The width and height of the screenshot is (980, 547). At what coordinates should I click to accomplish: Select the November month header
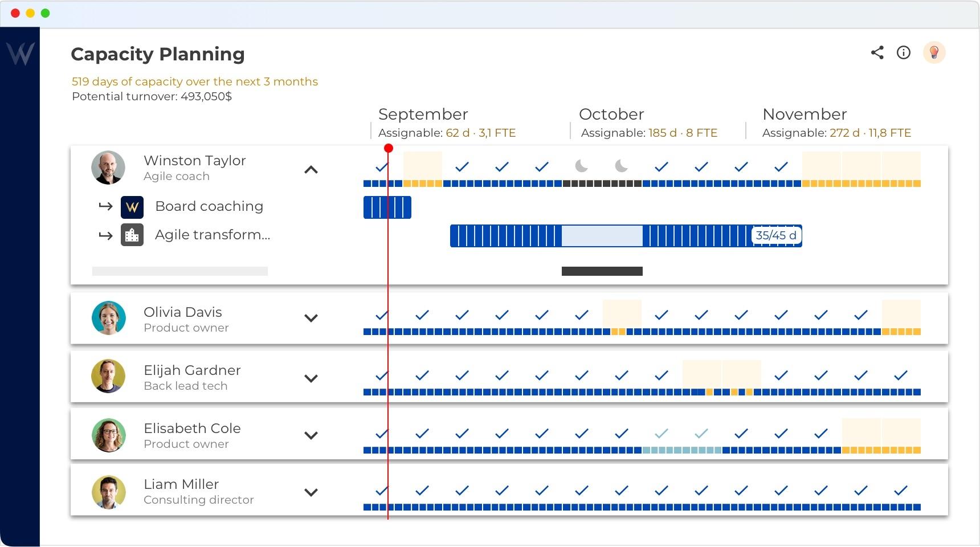(804, 115)
